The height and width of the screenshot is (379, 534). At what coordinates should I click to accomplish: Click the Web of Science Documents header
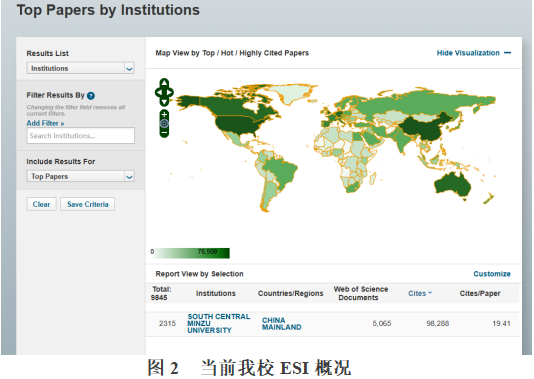tap(360, 293)
